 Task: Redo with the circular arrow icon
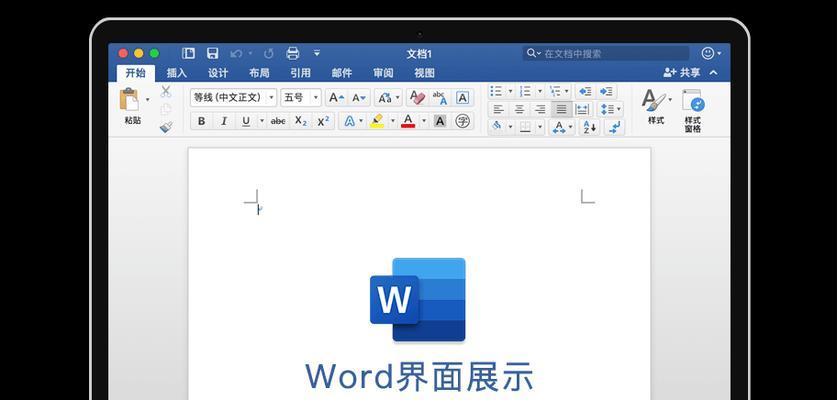click(x=269, y=53)
